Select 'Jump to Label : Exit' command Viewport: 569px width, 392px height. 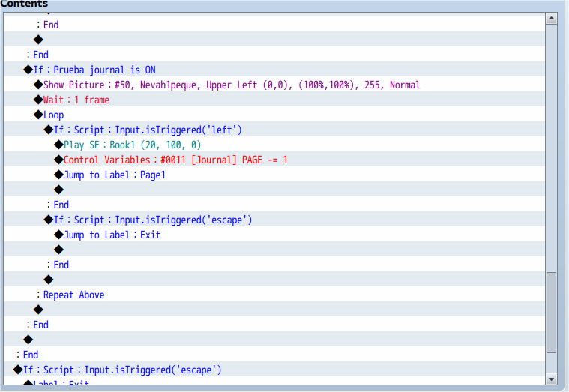(274, 235)
